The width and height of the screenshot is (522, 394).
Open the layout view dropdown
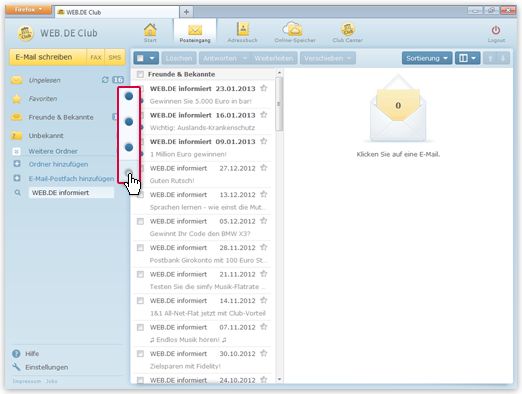[468, 58]
